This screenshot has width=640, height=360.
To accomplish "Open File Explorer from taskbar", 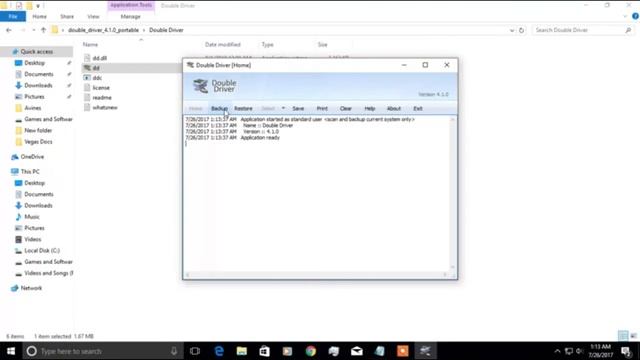I will pos(242,351).
